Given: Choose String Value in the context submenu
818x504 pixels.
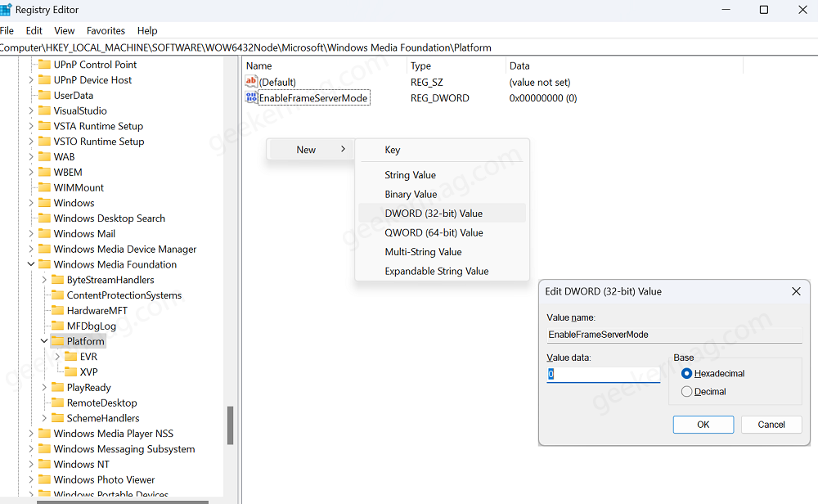Looking at the screenshot, I should (x=442, y=175).
